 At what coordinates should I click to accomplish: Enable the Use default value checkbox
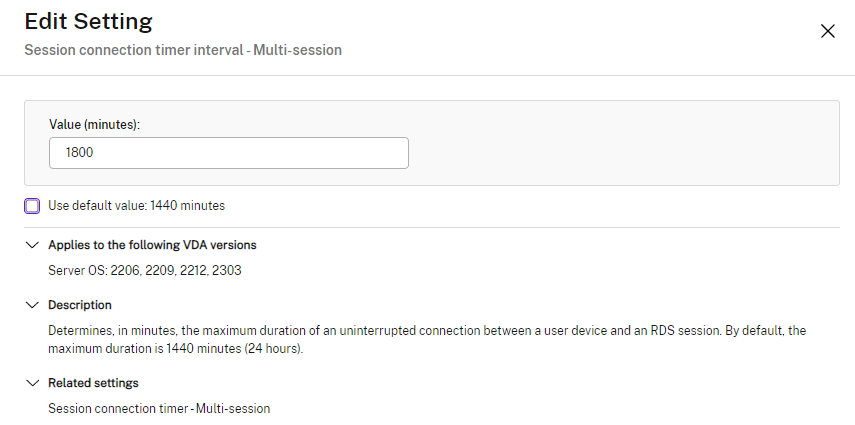[33, 206]
